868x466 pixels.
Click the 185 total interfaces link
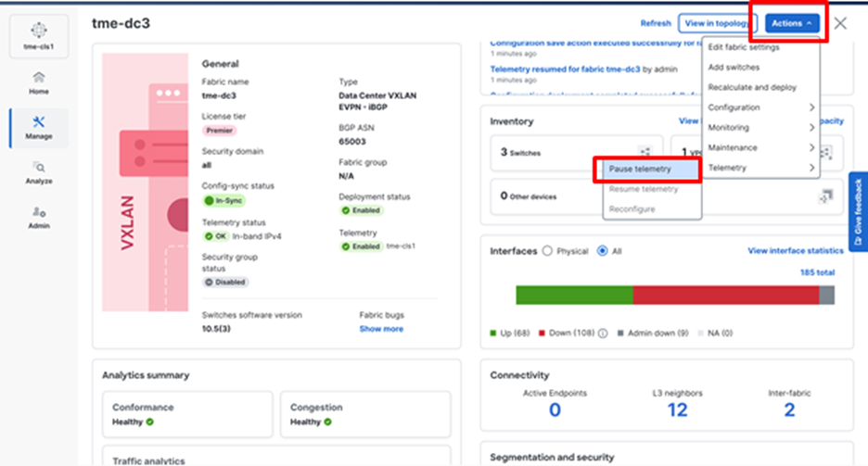pyautogui.click(x=817, y=272)
